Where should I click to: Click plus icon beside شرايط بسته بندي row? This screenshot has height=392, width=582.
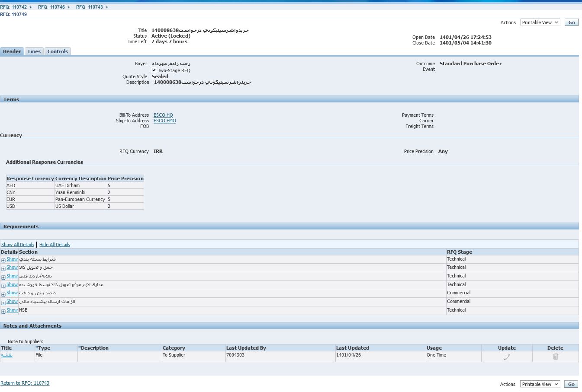(x=3, y=260)
